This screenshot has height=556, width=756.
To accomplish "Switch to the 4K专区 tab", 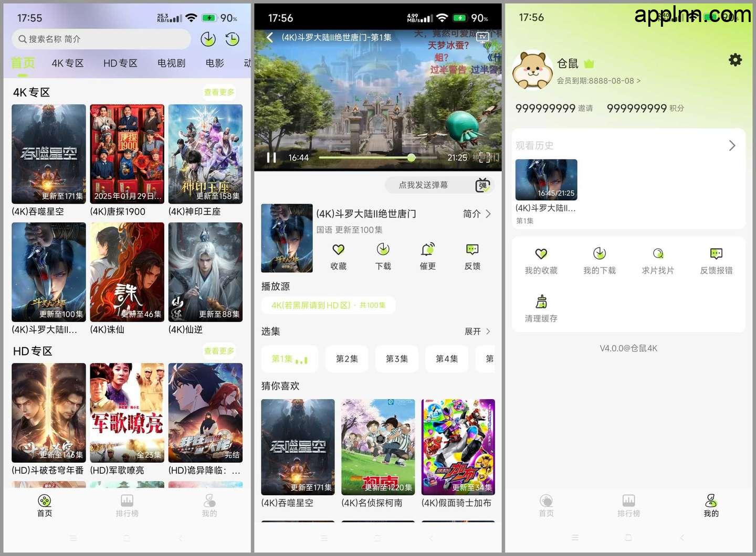I will click(x=68, y=63).
